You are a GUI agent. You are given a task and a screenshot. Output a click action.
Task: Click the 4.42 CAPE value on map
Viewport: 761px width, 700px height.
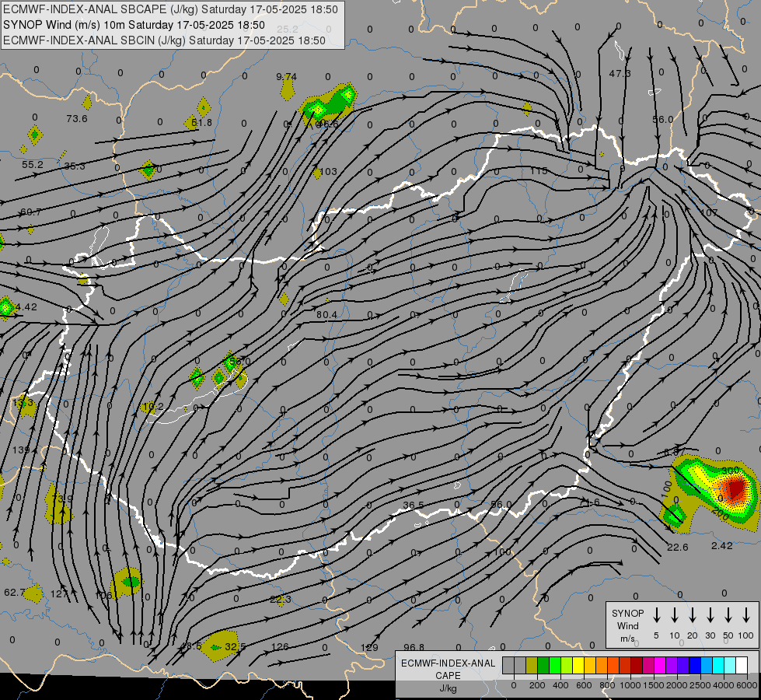[26, 307]
